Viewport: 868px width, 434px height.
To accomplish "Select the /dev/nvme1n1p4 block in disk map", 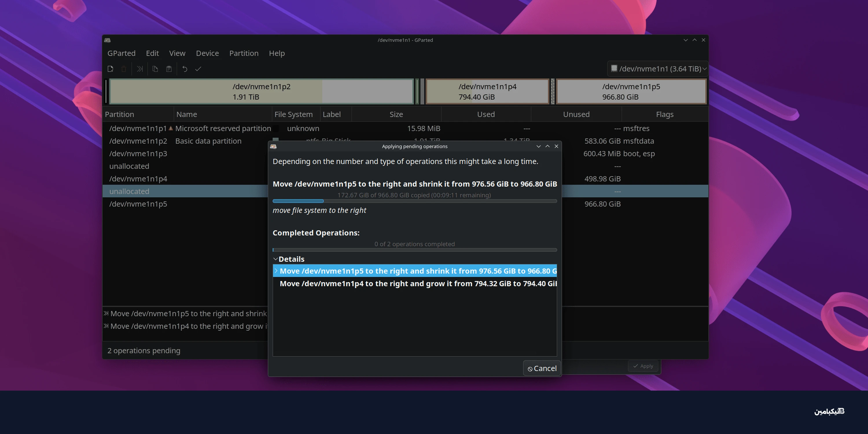I will tap(487, 91).
